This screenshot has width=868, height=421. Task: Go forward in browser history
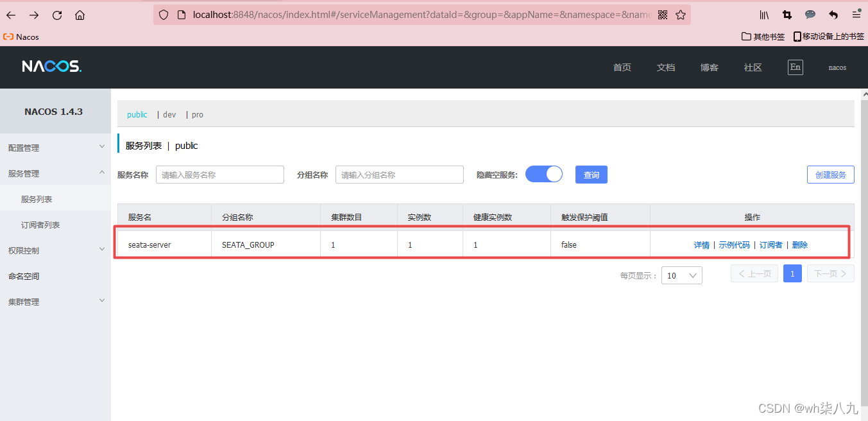(x=34, y=15)
